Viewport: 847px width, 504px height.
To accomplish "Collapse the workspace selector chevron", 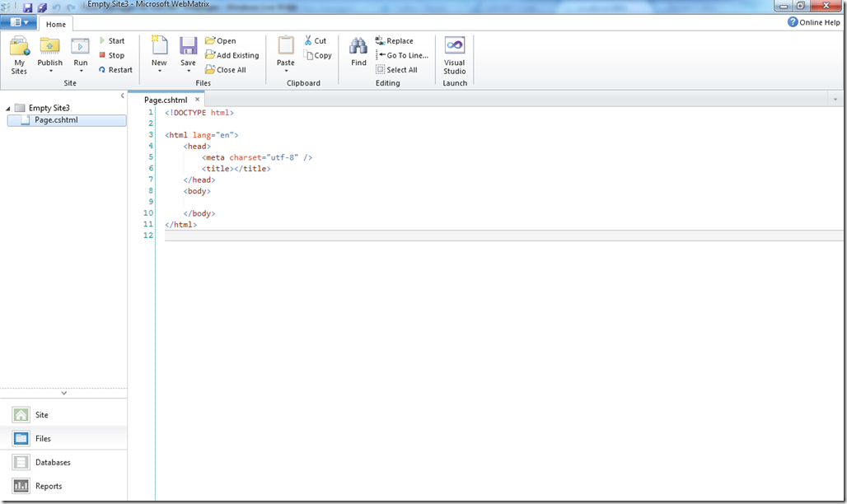I will coord(63,394).
